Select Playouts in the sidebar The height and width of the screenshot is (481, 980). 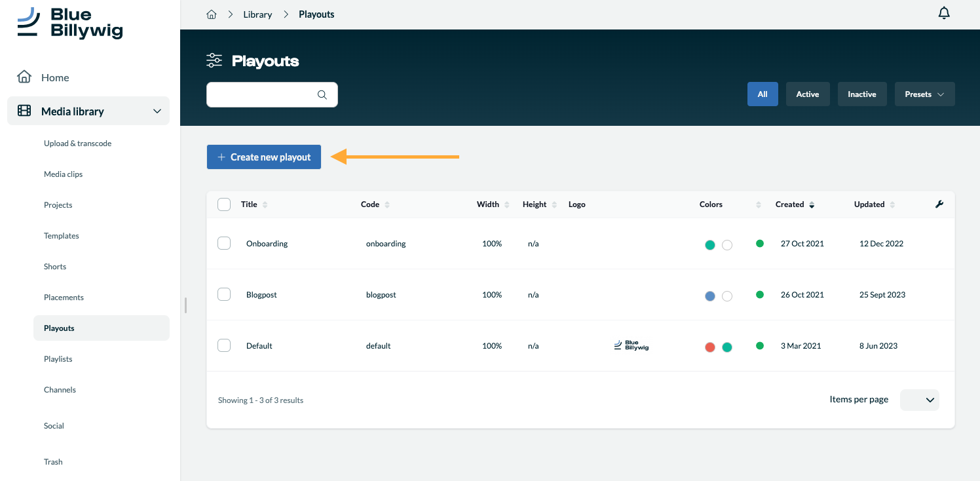coord(102,328)
